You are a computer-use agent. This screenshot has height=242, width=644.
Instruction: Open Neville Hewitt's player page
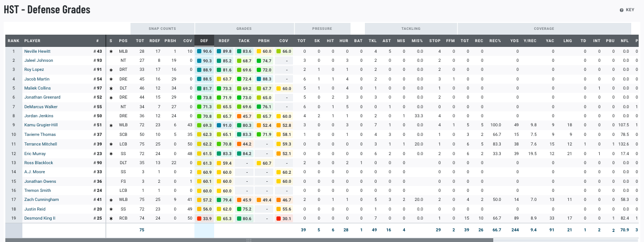click(x=38, y=51)
